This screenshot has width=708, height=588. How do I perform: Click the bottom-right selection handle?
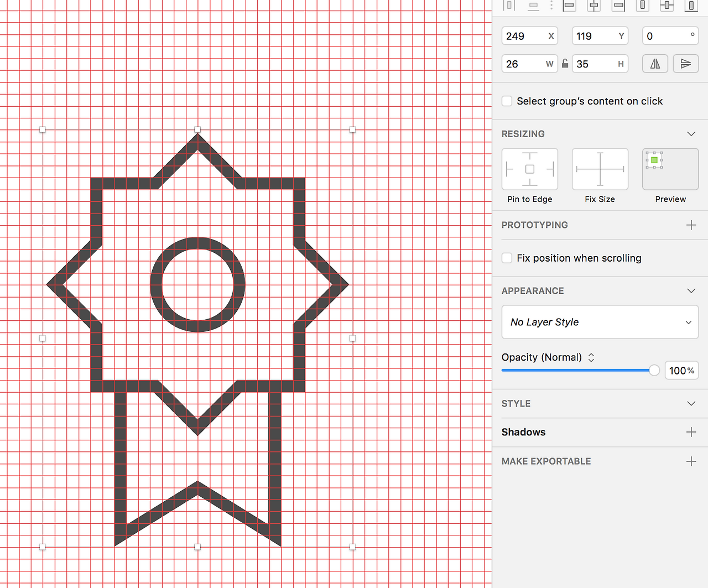(352, 547)
